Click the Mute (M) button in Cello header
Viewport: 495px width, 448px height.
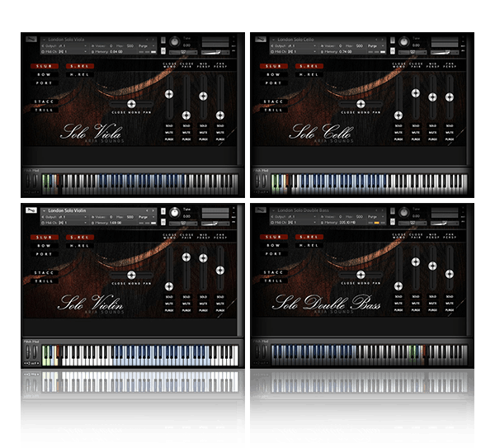pyautogui.click(x=393, y=51)
